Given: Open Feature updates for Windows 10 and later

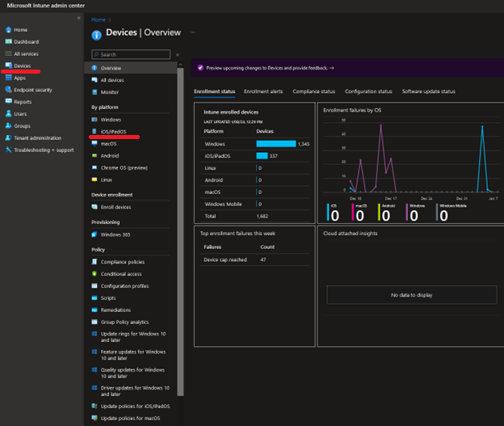Looking at the screenshot, I should pos(133,355).
